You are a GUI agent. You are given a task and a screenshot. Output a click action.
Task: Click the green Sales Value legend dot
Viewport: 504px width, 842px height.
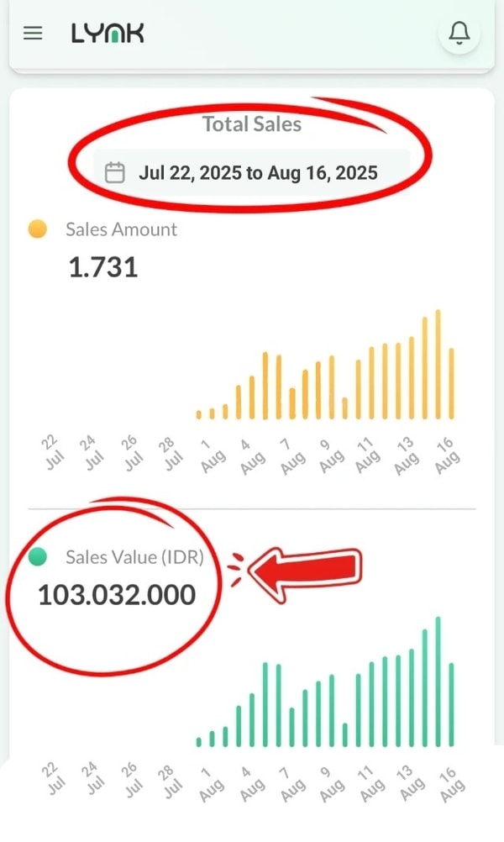tap(38, 557)
